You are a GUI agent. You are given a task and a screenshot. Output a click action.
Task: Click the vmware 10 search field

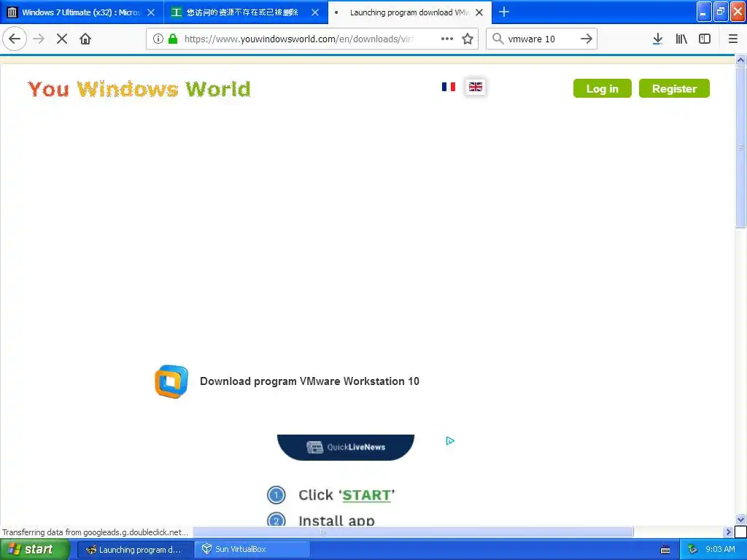click(x=541, y=39)
